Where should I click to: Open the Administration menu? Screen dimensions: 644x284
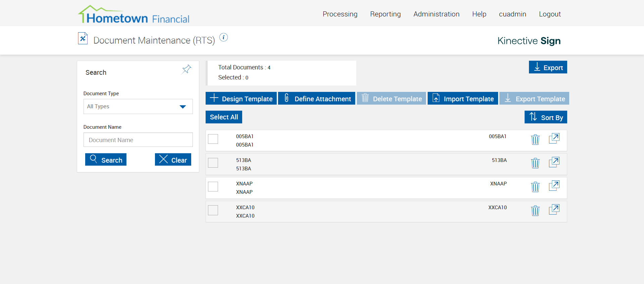(x=436, y=14)
